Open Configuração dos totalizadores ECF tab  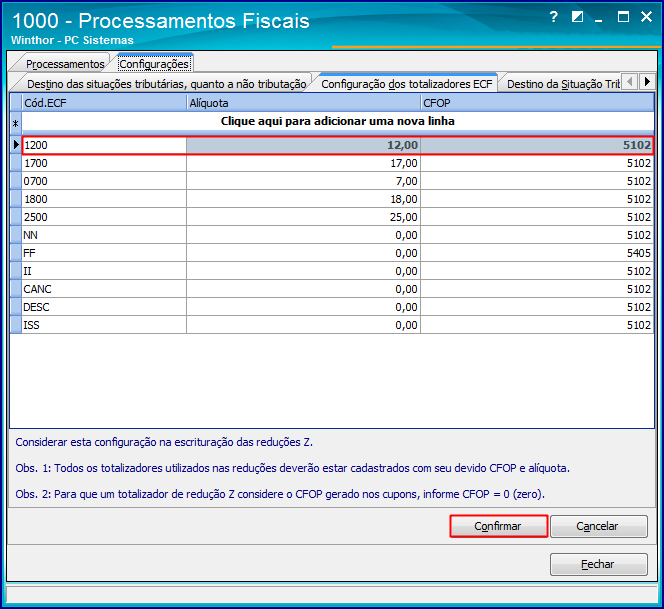[x=407, y=84]
